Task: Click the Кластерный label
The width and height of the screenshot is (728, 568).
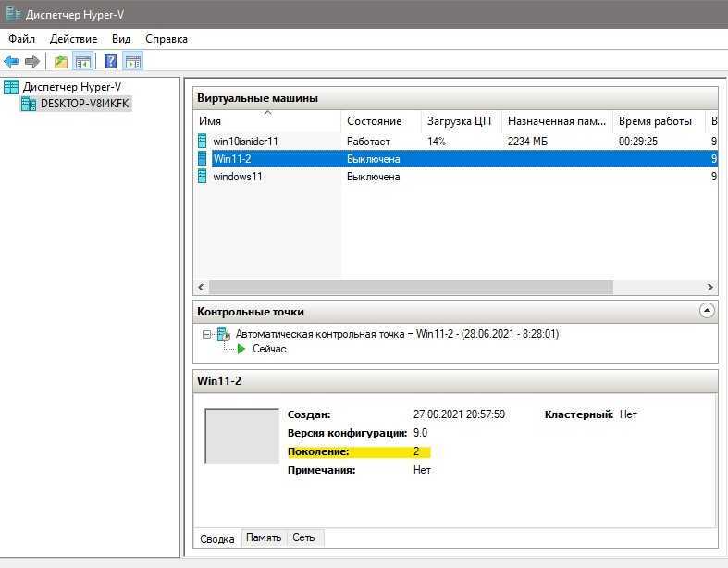Action: coord(579,414)
